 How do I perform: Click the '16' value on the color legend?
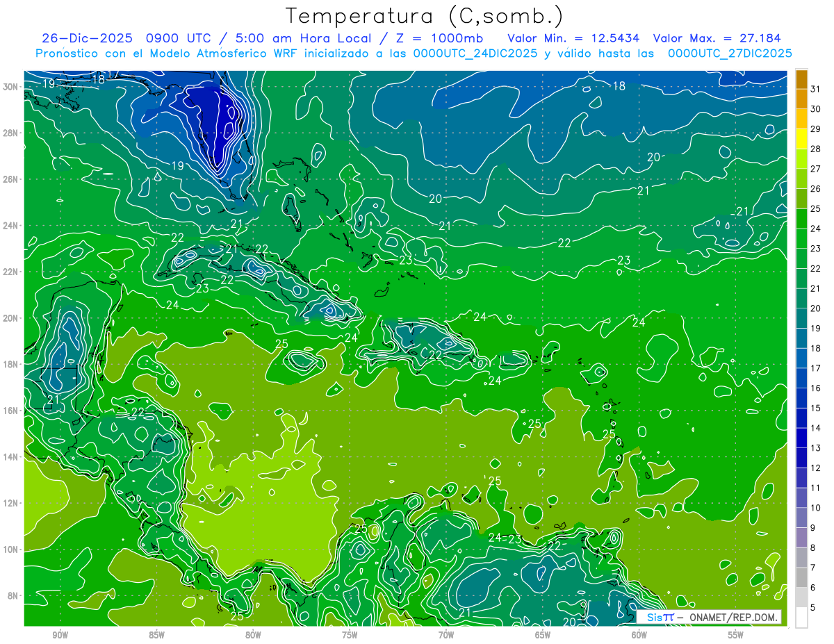coord(815,388)
